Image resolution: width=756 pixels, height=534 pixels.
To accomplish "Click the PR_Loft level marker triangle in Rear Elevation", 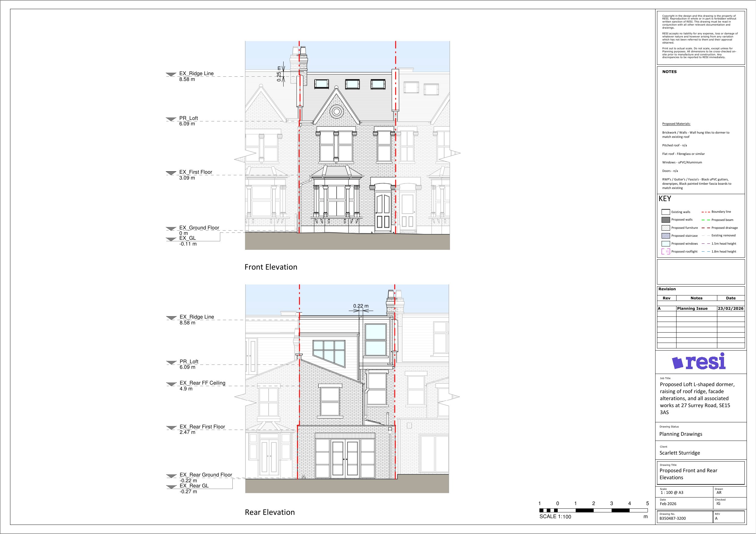I will tap(171, 363).
